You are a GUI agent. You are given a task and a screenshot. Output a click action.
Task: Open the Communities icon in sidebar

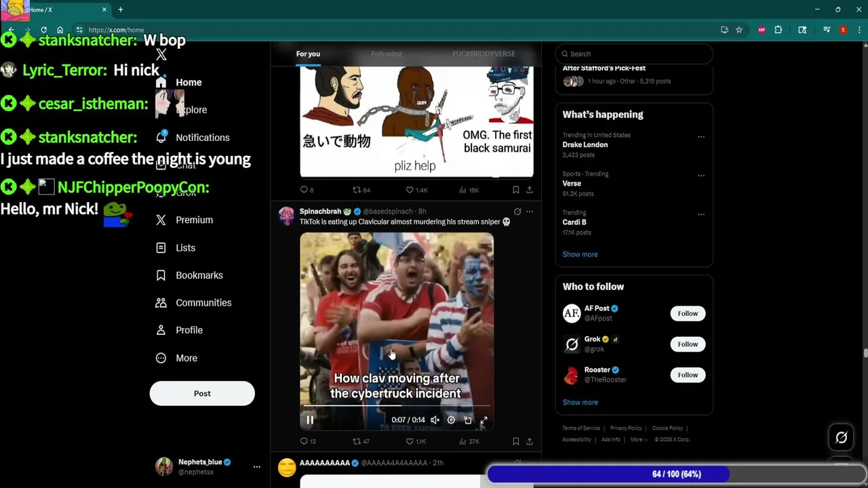click(x=161, y=302)
